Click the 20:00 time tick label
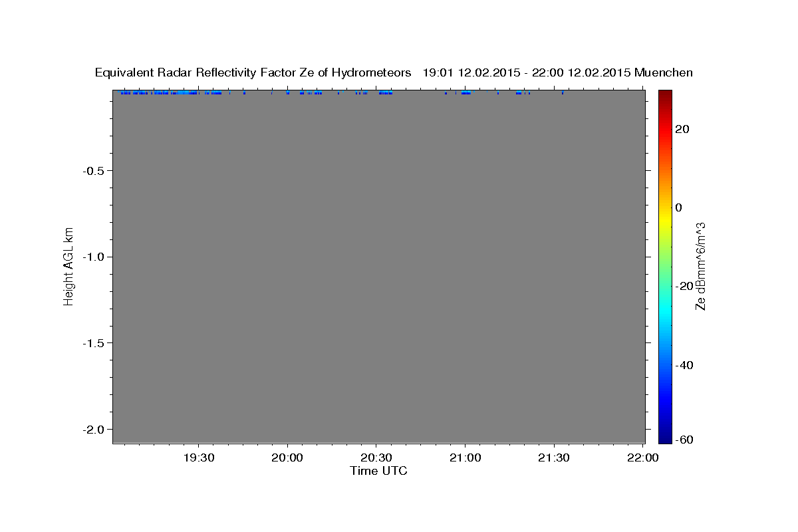This screenshot has height=532, width=798. click(287, 458)
